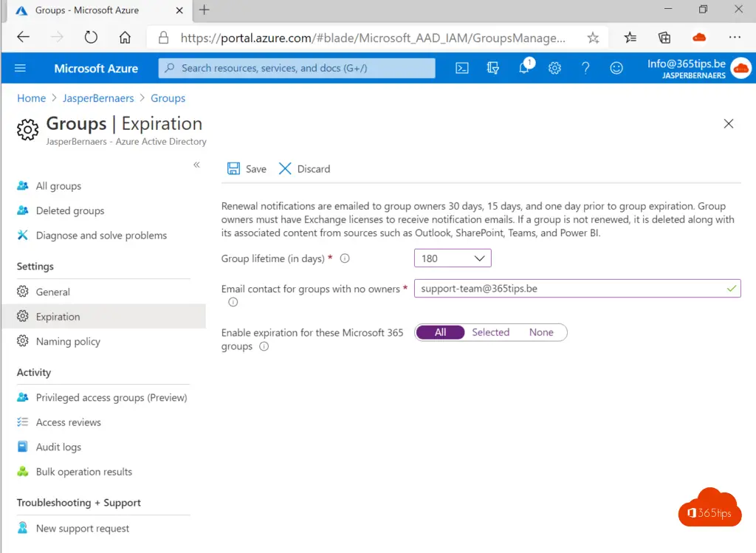Viewport: 756px width, 553px height.
Task: Select the Groups - Microsoft Azure browser tab
Action: [99, 10]
